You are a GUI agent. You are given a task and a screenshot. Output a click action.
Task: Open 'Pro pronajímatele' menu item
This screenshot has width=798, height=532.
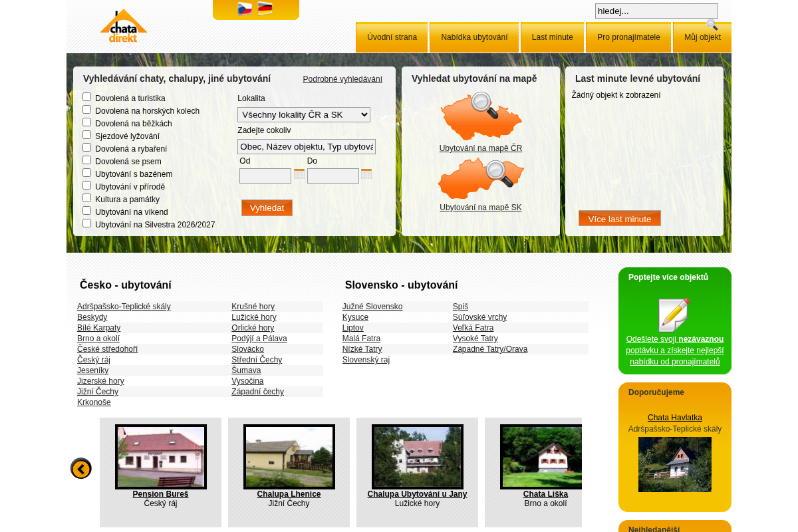coord(628,37)
